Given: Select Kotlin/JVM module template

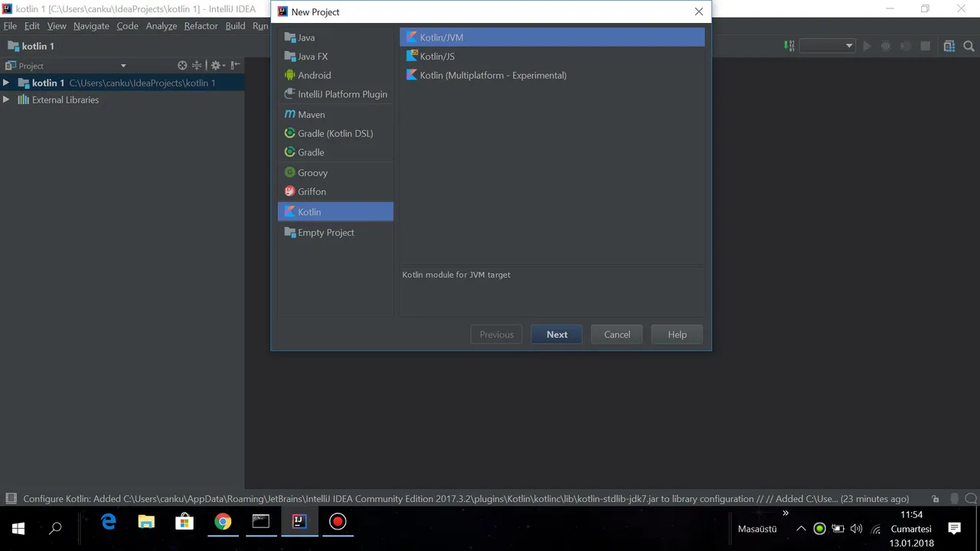Looking at the screenshot, I should click(552, 37).
